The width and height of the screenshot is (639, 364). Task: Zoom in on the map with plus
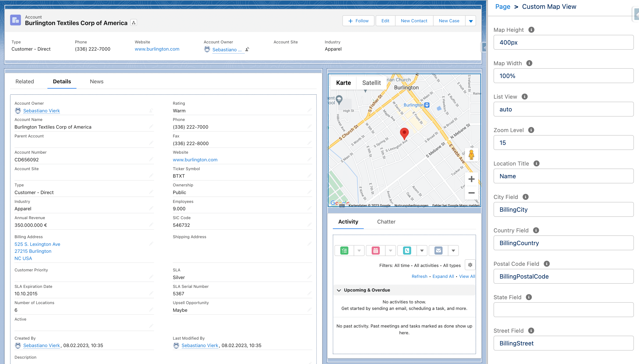coord(471,179)
